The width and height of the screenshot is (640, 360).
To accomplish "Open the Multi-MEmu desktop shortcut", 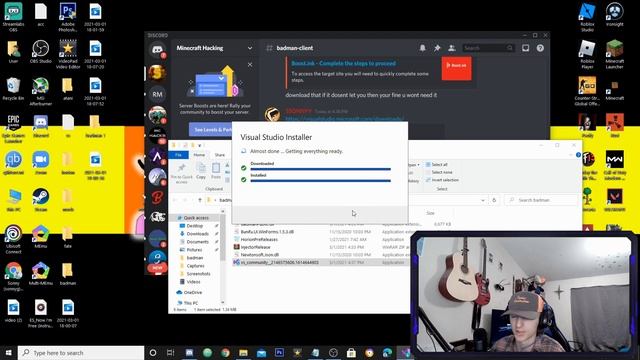I will point(40,273).
